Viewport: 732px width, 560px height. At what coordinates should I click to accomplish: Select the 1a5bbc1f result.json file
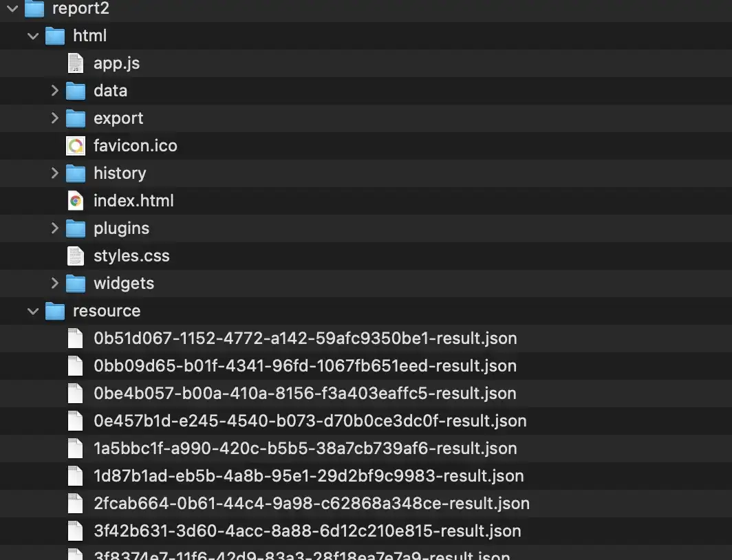[x=366, y=449]
